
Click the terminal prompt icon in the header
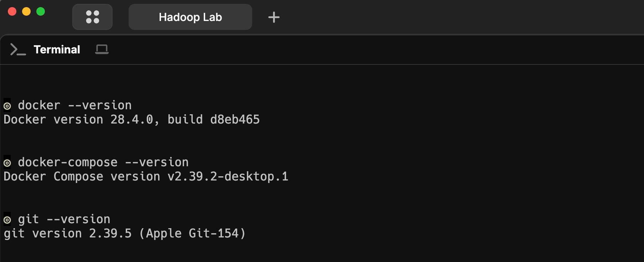tap(18, 49)
